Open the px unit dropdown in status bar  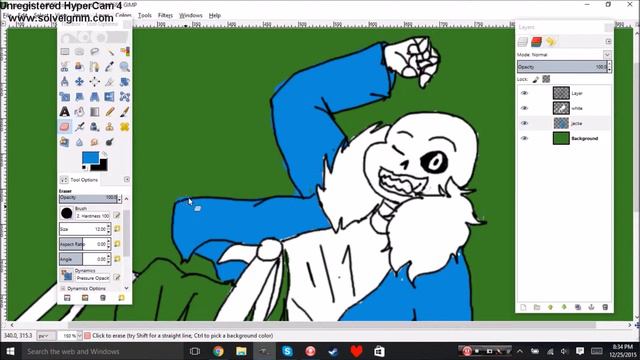(46, 336)
